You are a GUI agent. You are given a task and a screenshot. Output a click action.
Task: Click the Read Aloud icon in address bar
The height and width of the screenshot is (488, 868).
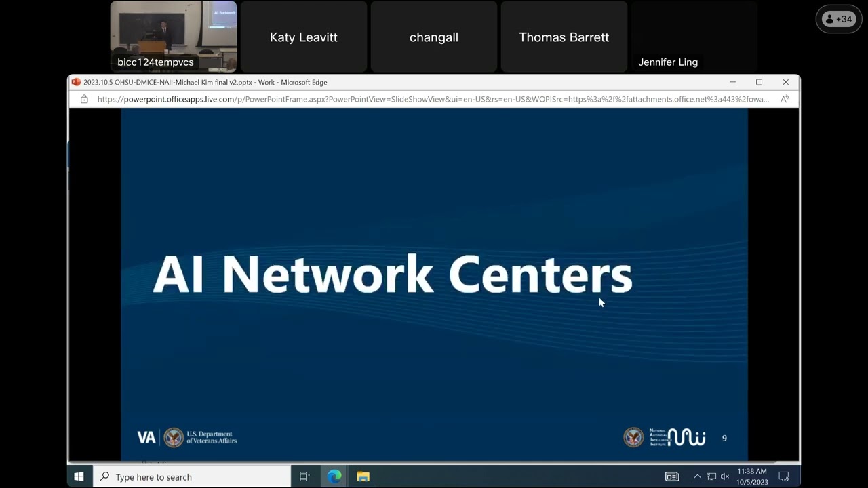click(785, 99)
